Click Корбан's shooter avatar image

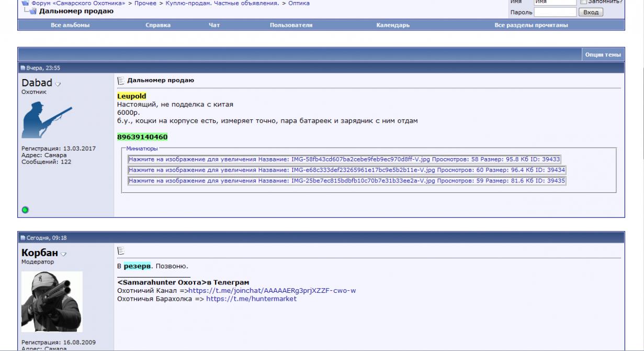tap(52, 302)
